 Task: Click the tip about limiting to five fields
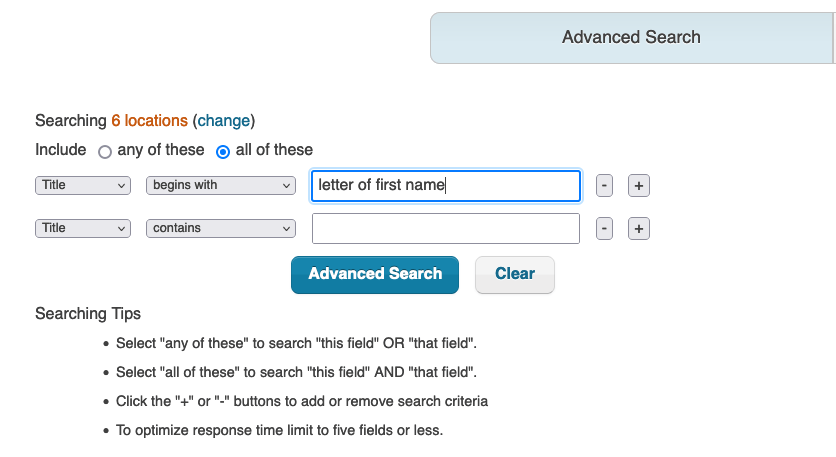click(279, 431)
